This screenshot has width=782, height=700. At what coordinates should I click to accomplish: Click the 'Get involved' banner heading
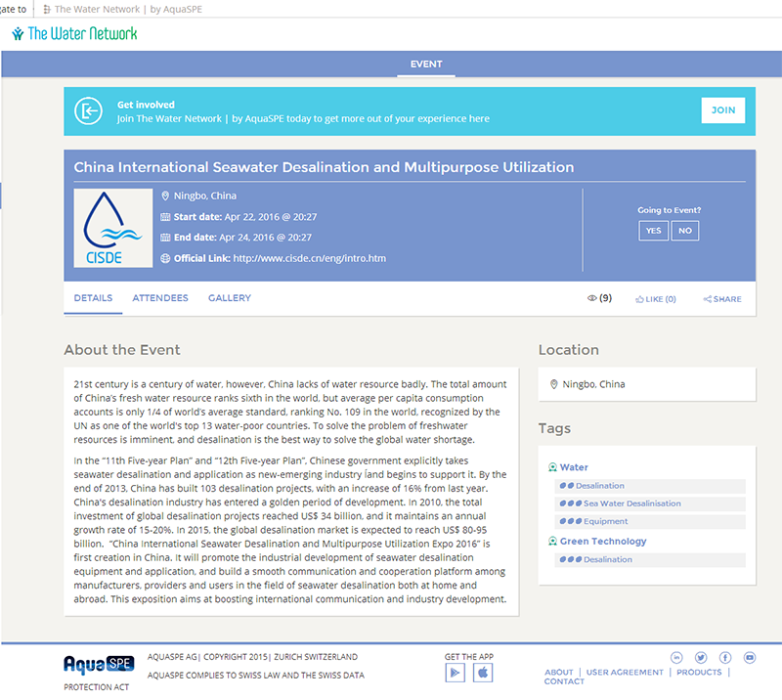click(x=146, y=105)
